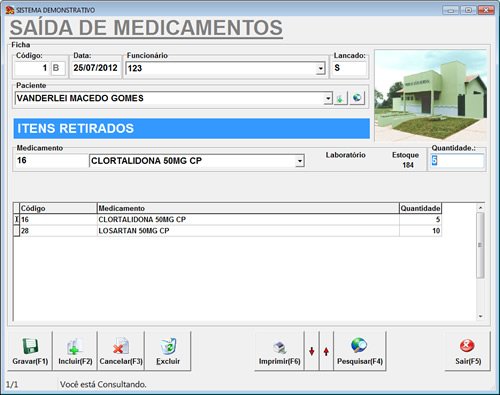Image resolution: width=500 pixels, height=395 pixels.
Task: Go to previous record with up arrow
Action: (326, 351)
